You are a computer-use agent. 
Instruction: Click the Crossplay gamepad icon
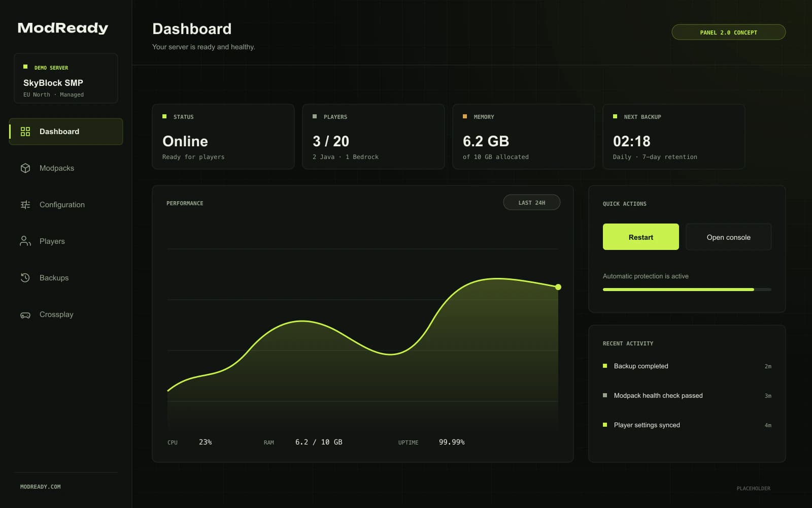(25, 315)
